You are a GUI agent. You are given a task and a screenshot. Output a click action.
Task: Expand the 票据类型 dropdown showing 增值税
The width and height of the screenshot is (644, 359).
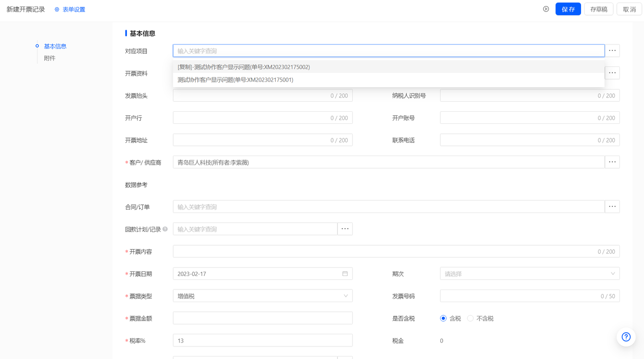(262, 296)
